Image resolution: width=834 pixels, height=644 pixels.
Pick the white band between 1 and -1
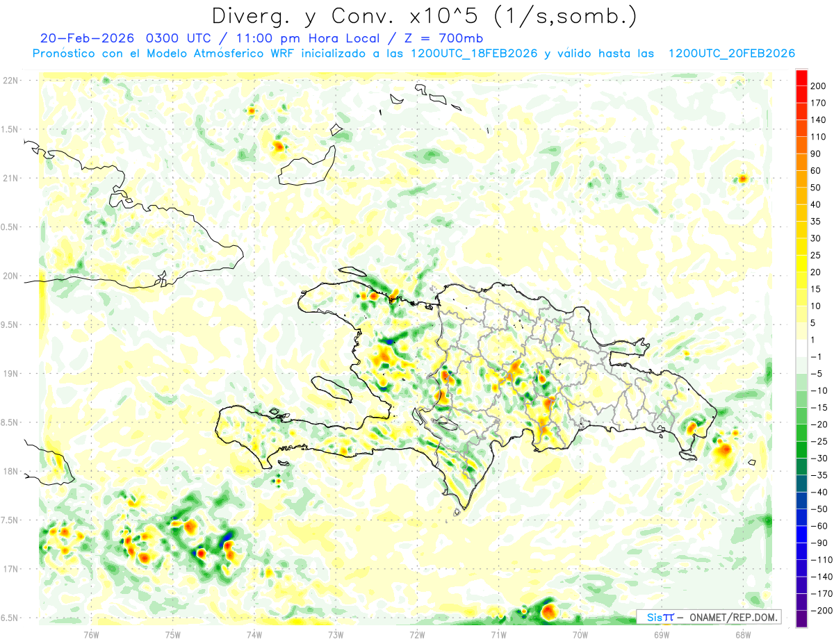802,348
